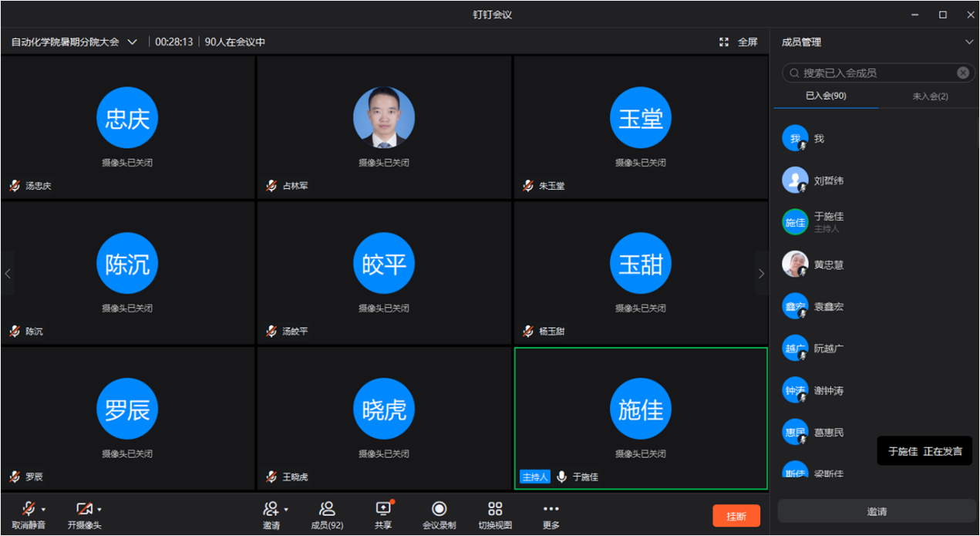The height and width of the screenshot is (536, 980).
Task: Expand the microphone options arrow
Action: click(x=44, y=510)
